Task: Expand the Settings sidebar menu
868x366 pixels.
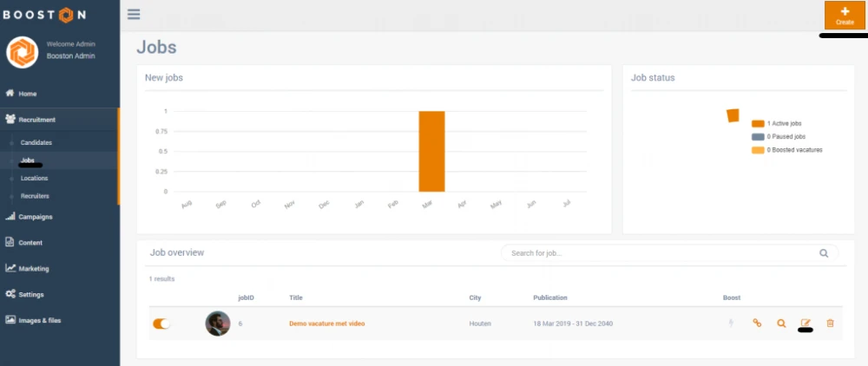Action: tap(30, 294)
